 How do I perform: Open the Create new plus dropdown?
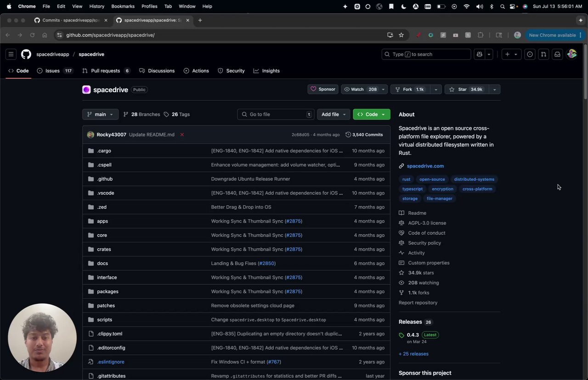511,54
